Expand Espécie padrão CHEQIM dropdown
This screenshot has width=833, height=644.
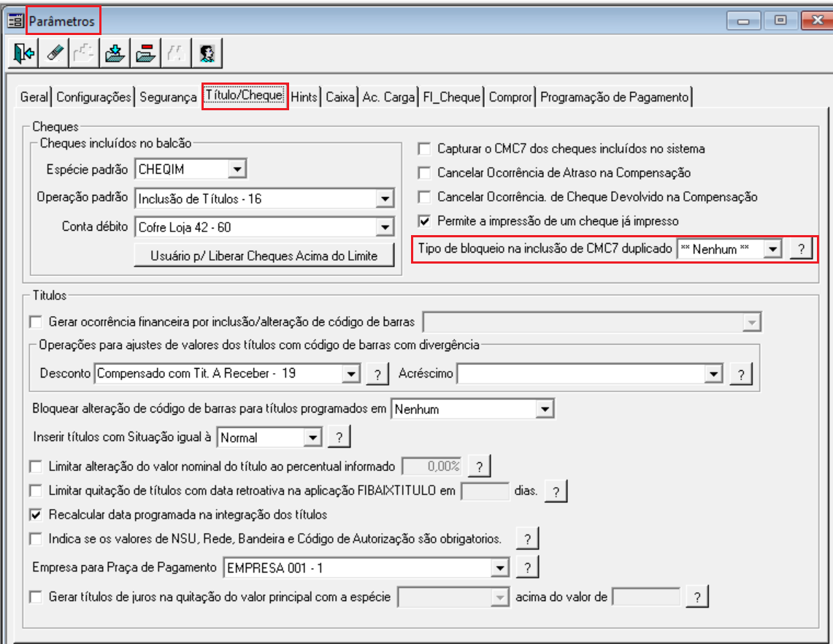(x=237, y=169)
